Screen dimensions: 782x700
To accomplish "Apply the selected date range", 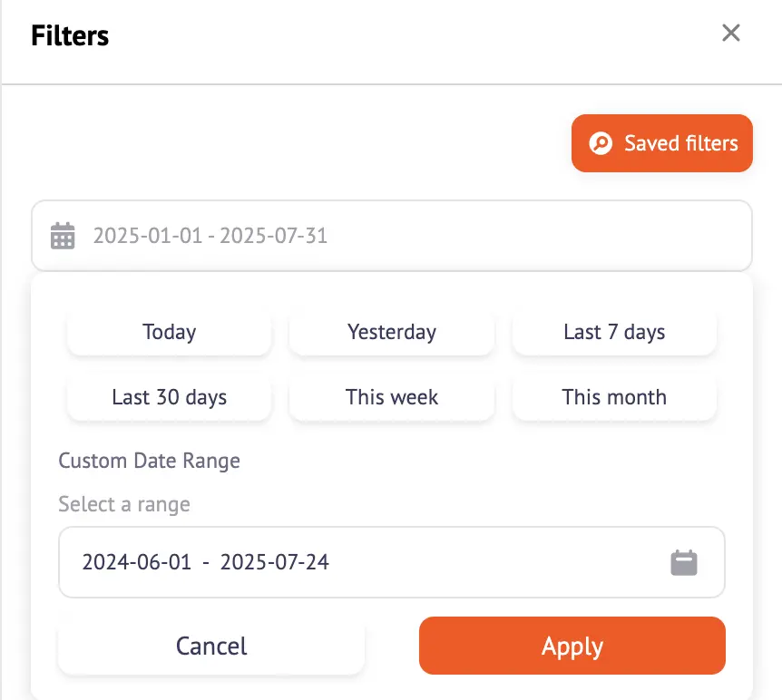I will pyautogui.click(x=572, y=647).
